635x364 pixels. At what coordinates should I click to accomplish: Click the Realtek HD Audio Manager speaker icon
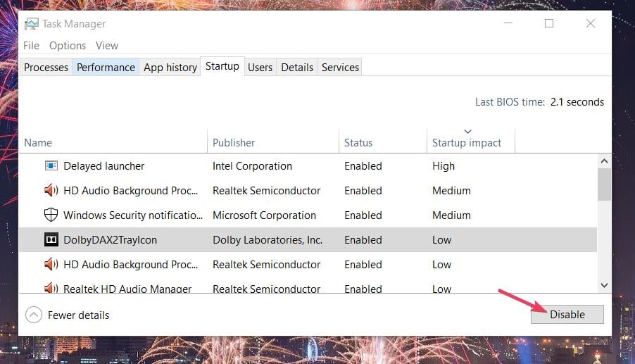point(51,288)
